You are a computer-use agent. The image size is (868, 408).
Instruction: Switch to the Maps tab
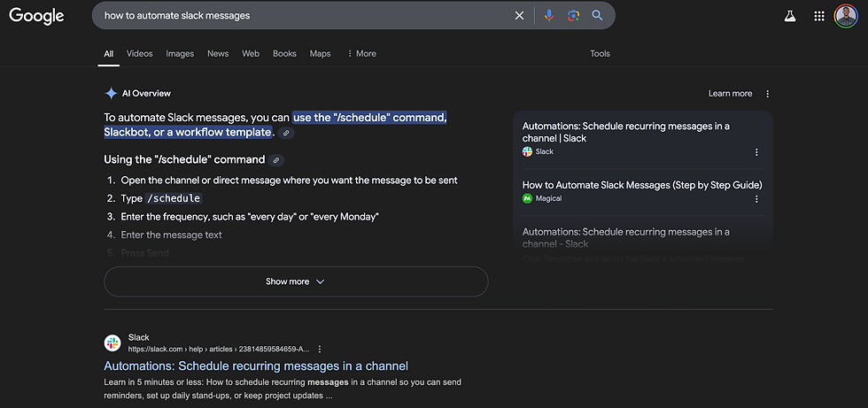320,54
